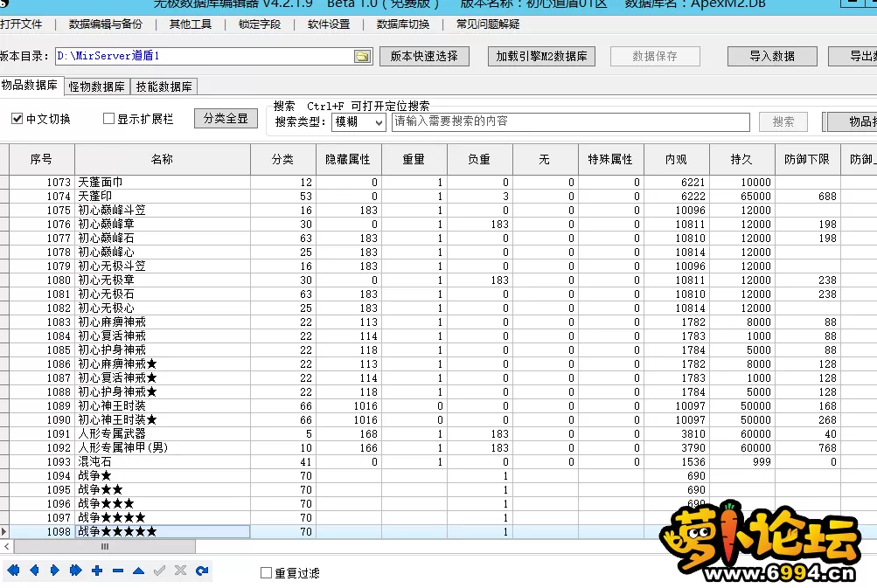The height and width of the screenshot is (588, 877).
Task: Toggle 中文切换 checkbox
Action: click(17, 119)
